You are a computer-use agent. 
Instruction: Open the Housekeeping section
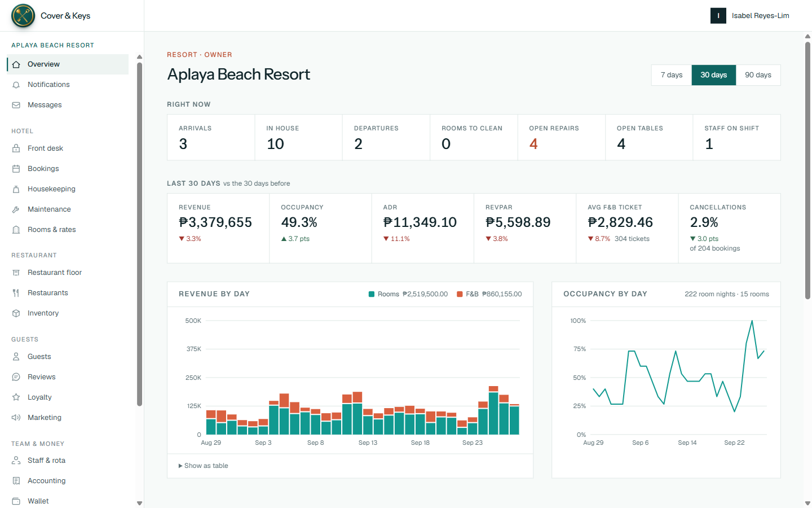pyautogui.click(x=68, y=189)
